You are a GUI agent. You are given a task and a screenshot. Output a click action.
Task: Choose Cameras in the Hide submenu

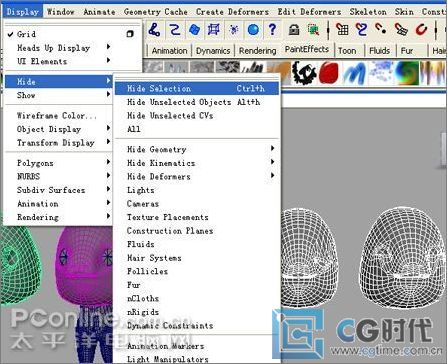[x=197, y=204]
